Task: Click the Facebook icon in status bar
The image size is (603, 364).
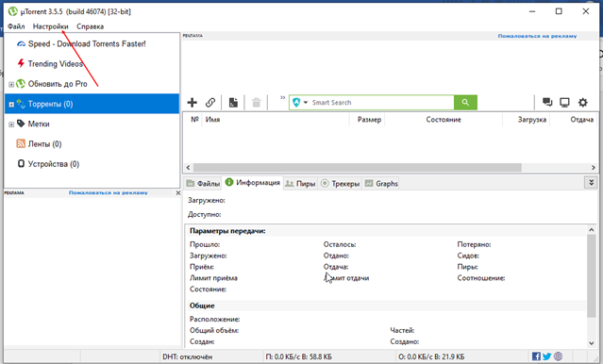Action: 536,356
